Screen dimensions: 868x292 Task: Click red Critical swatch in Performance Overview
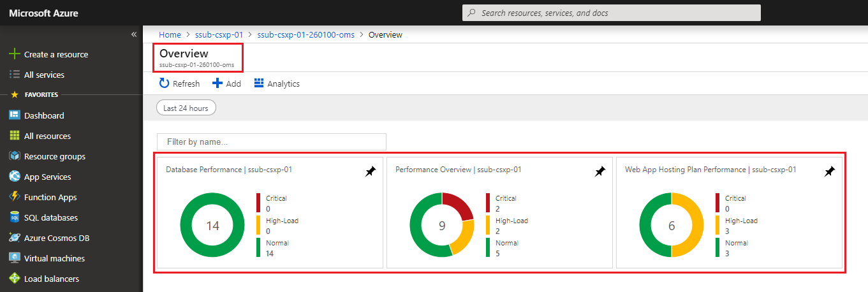tap(488, 203)
